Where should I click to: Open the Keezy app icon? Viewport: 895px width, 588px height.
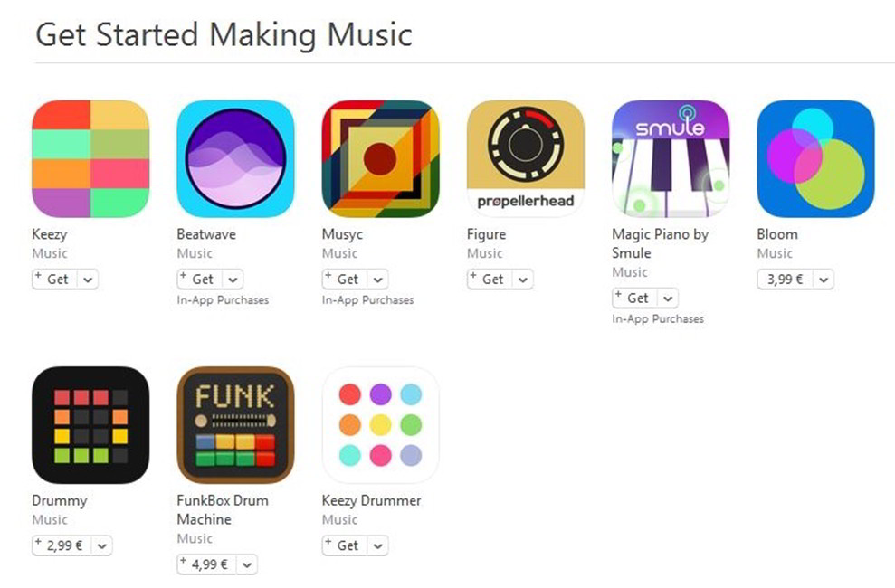(x=90, y=158)
